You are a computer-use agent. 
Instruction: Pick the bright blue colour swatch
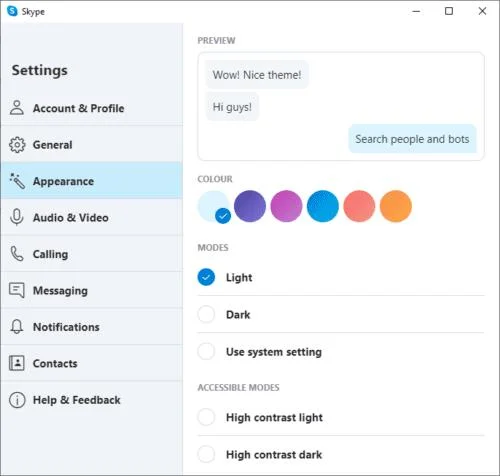323,206
